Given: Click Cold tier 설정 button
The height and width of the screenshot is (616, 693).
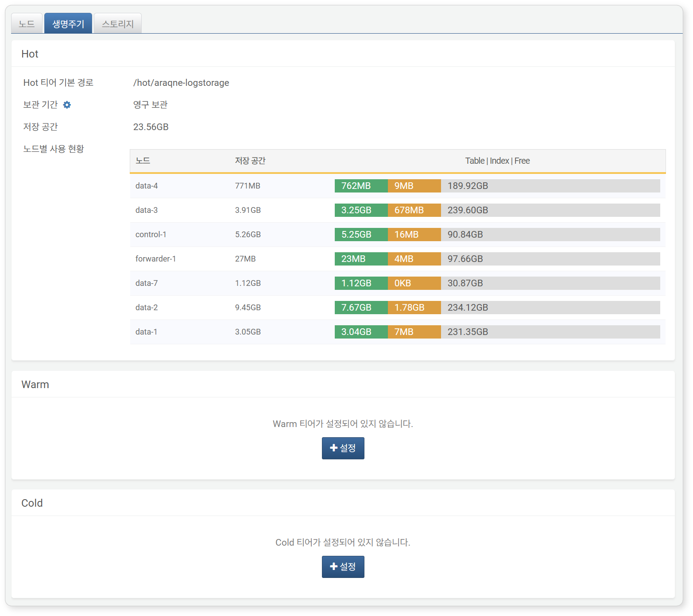Looking at the screenshot, I should tap(343, 567).
